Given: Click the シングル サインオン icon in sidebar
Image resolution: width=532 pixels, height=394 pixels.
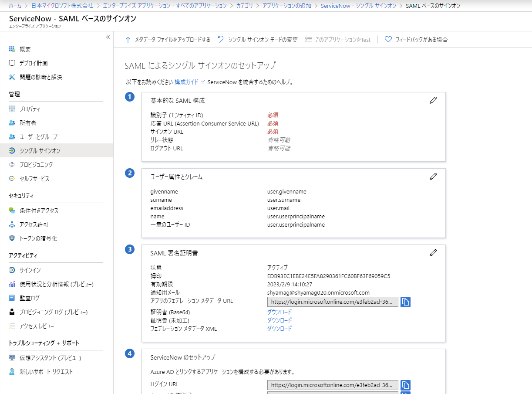Looking at the screenshot, I should pyautogui.click(x=12, y=151).
